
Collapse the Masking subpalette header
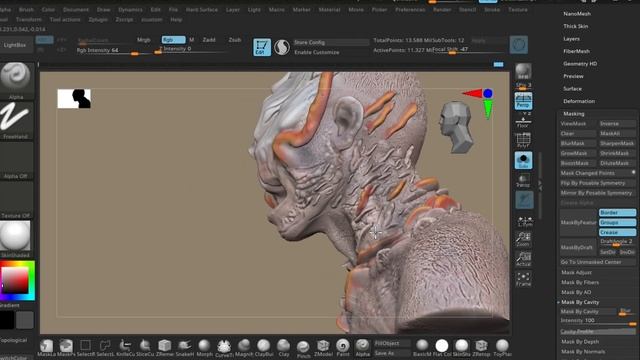coord(573,113)
